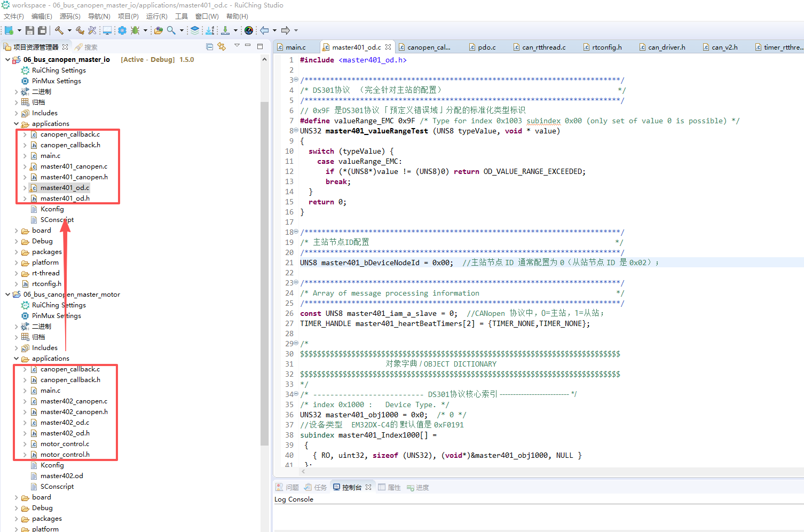The width and height of the screenshot is (804, 532).
Task: Open the build hammer dropdown arrow
Action: tap(69, 30)
